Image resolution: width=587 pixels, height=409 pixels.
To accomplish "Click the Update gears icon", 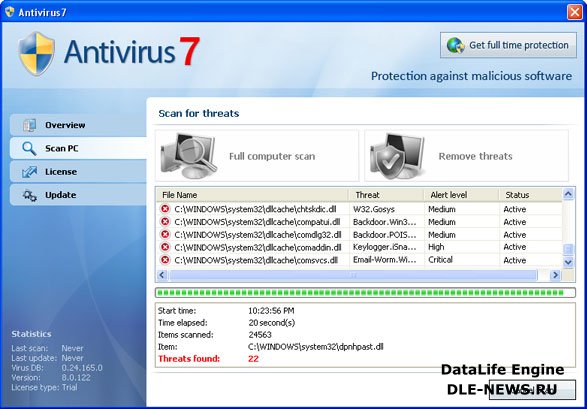I will pos(30,195).
